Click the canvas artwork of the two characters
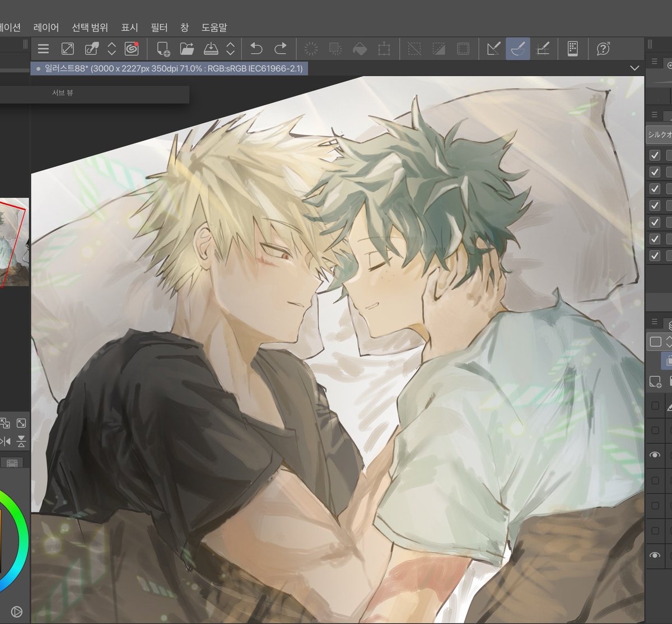Viewport: 672px width, 624px height. tap(337, 350)
